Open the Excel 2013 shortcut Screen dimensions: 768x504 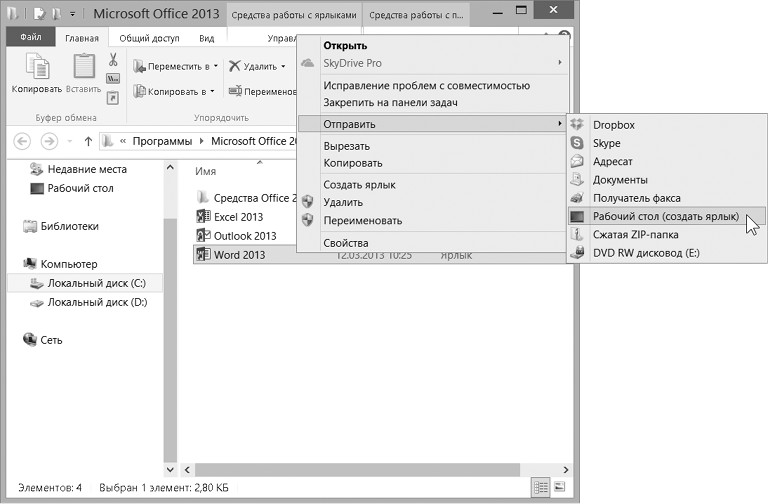coord(238,216)
